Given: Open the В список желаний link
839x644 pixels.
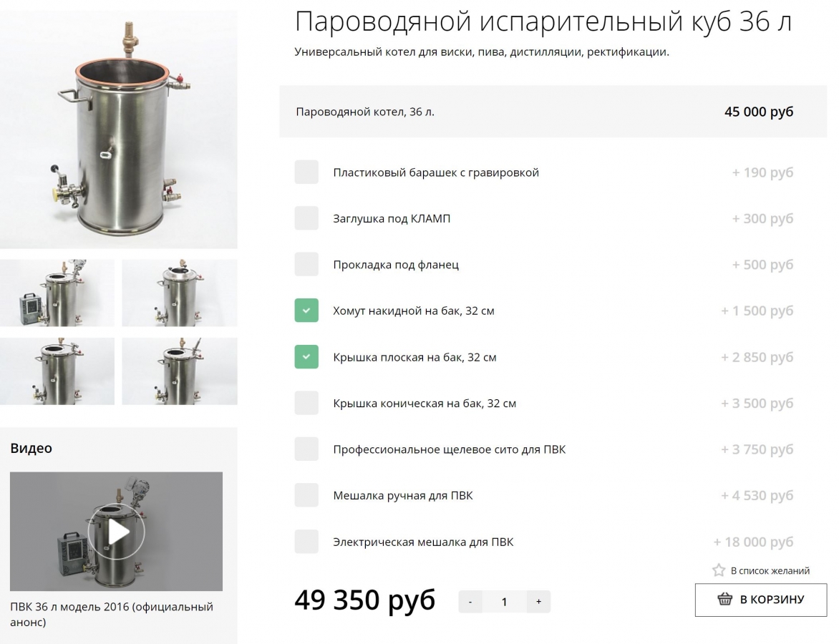Looking at the screenshot, I should coord(770,571).
